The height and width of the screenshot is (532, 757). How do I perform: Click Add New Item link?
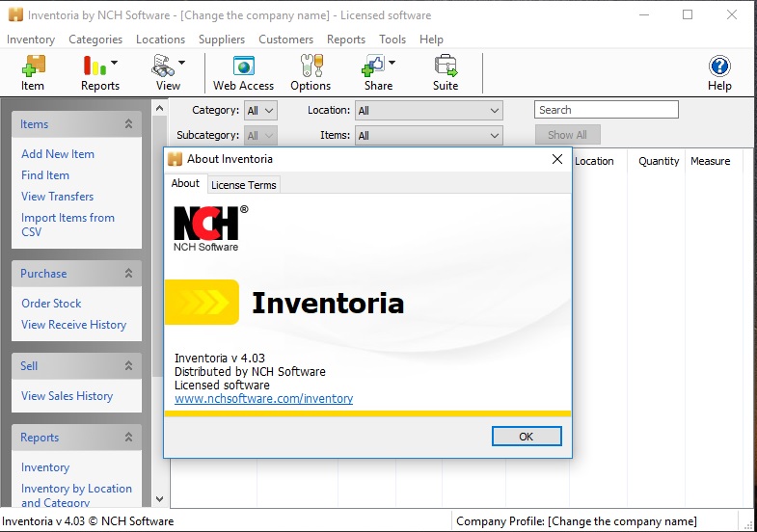tap(58, 154)
